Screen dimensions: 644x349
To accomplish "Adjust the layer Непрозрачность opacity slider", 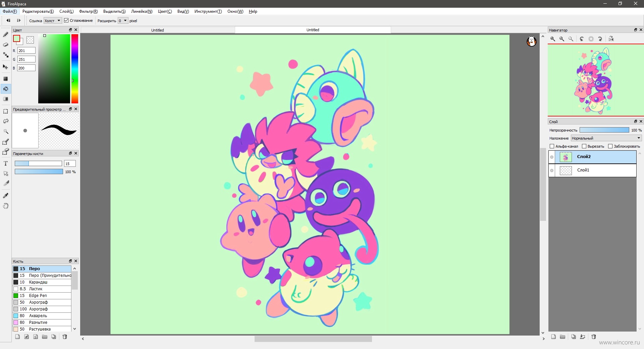I will [604, 130].
